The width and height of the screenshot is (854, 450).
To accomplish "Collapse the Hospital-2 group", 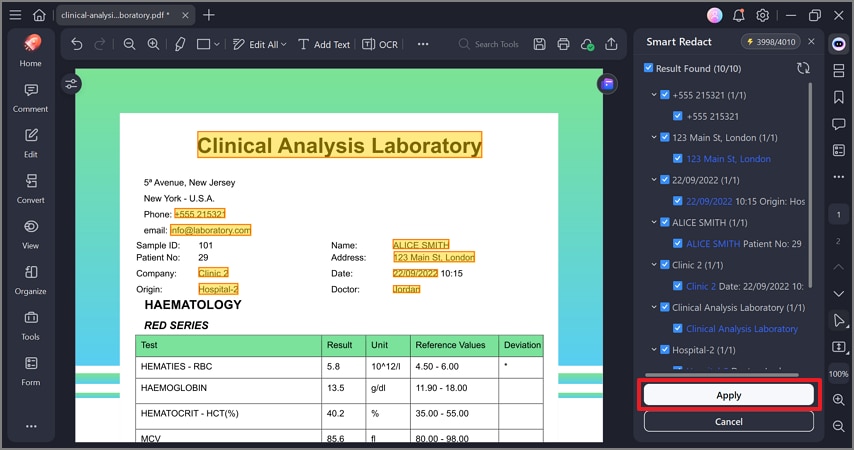I will pyautogui.click(x=654, y=350).
